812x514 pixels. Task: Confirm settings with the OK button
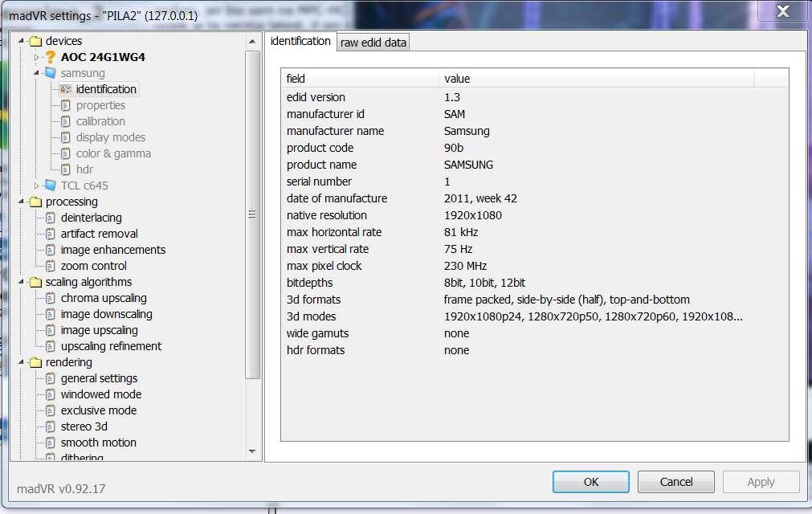pyautogui.click(x=591, y=482)
